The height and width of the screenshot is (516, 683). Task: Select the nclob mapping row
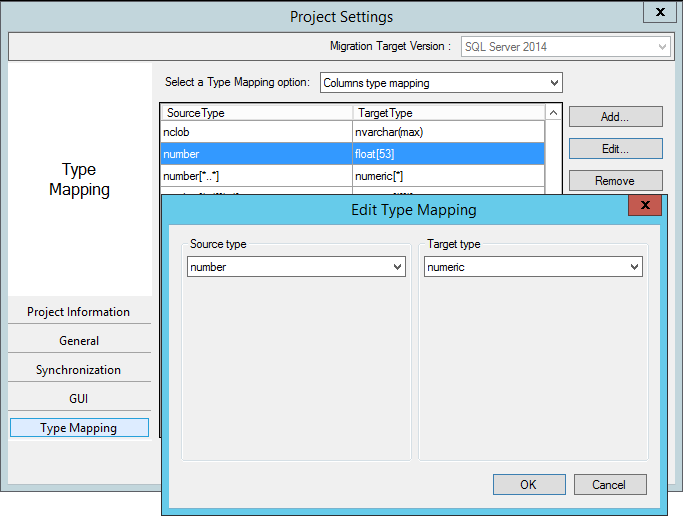click(257, 131)
